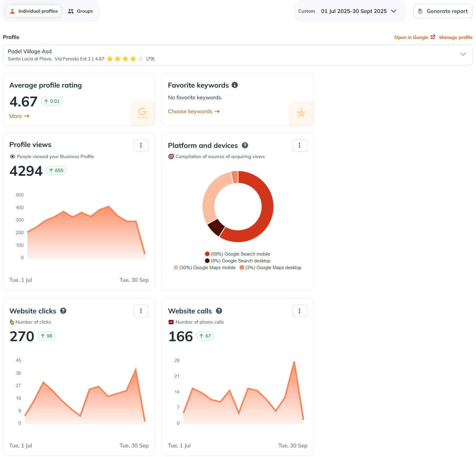
Task: Switch to Individual profiles tab
Action: click(34, 11)
